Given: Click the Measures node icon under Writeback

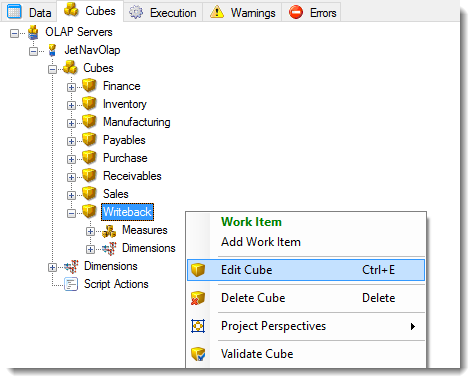Looking at the screenshot, I should [109, 231].
